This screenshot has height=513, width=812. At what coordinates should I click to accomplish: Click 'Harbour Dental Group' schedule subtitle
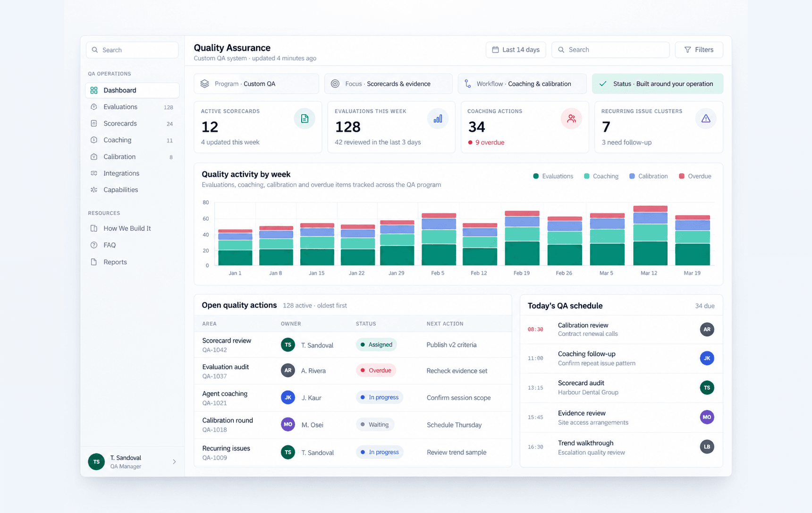click(x=588, y=393)
